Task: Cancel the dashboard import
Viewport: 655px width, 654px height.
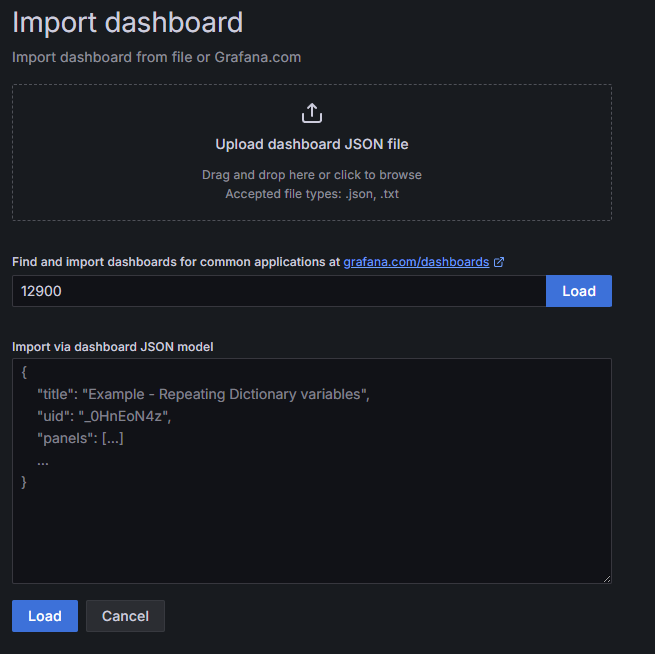Action: point(125,616)
